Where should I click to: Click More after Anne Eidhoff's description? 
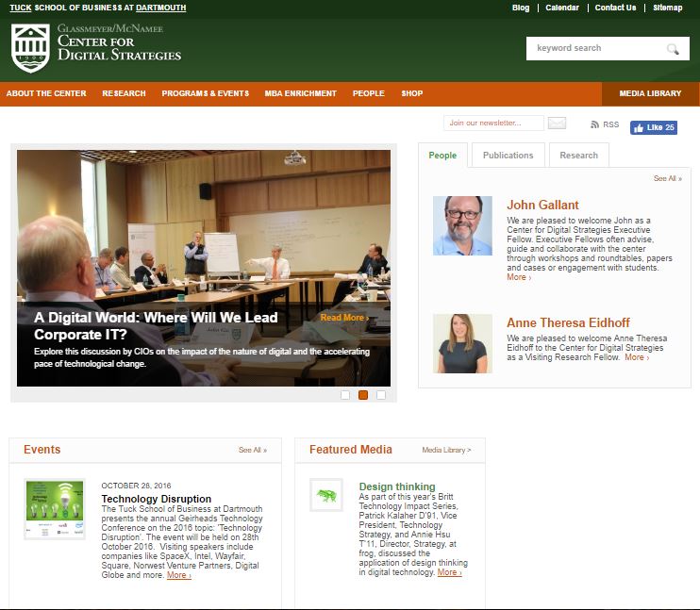point(637,357)
